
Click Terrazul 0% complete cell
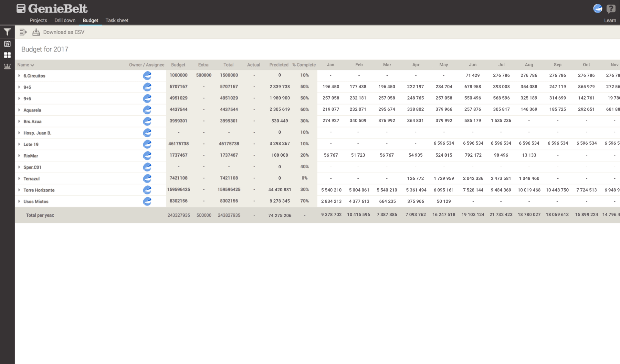pos(305,178)
